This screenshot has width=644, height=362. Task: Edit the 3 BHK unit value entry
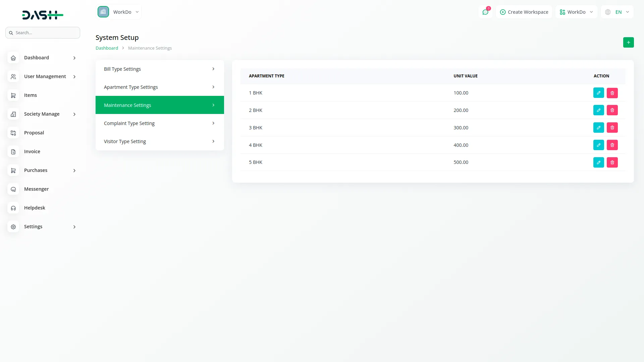598,128
